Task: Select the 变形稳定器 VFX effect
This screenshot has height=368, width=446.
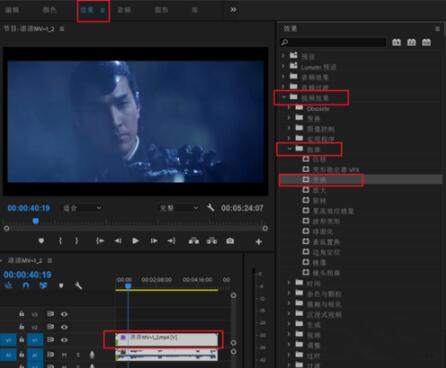Action: 336,170
